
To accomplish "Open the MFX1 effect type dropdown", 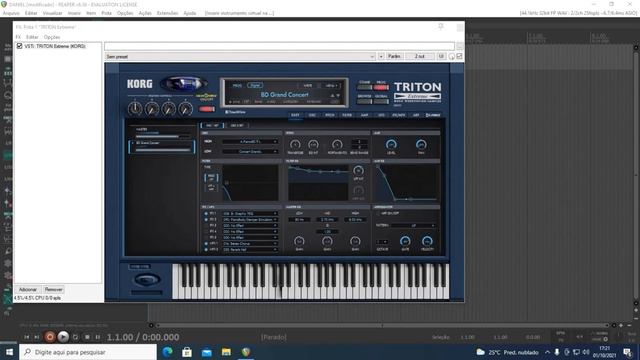I will click(250, 243).
